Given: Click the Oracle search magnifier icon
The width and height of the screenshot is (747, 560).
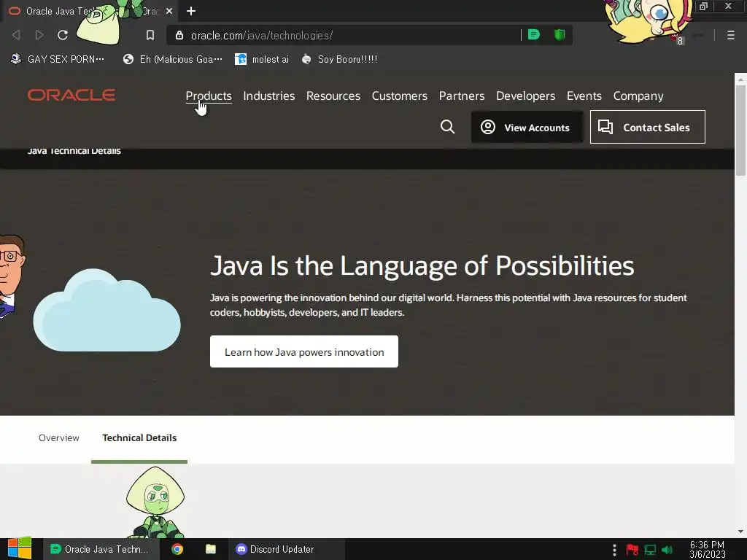Looking at the screenshot, I should 447,127.
